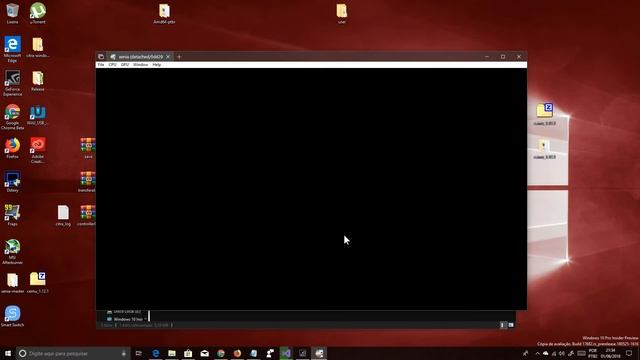Click the tab set icon in title bar

(101, 57)
